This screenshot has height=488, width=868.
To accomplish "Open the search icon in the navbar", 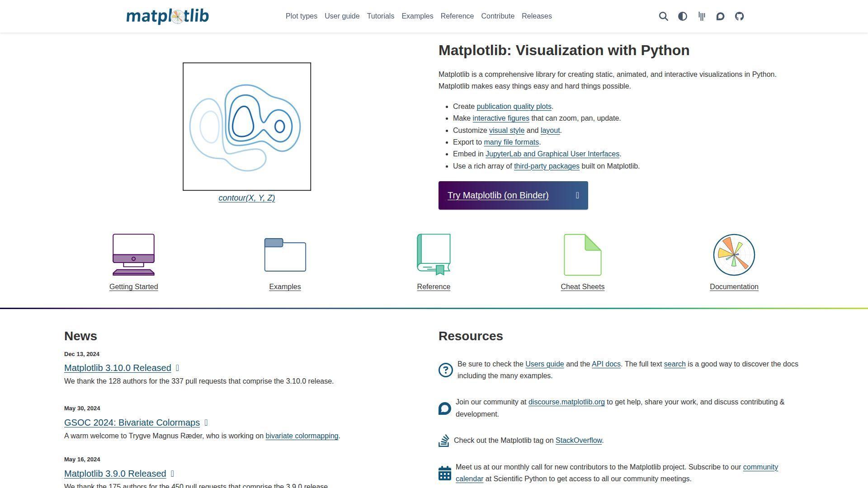I will pyautogui.click(x=663, y=16).
